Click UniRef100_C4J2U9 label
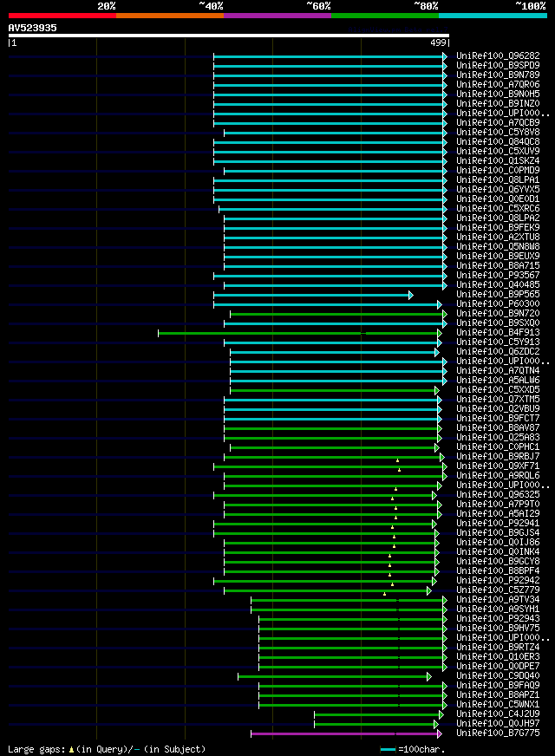 (498, 714)
